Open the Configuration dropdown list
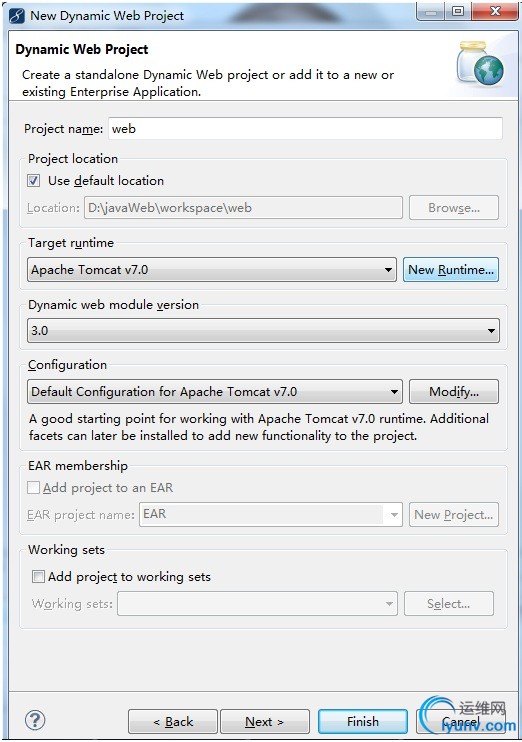Viewport: 522px width, 742px height. pyautogui.click(x=215, y=391)
